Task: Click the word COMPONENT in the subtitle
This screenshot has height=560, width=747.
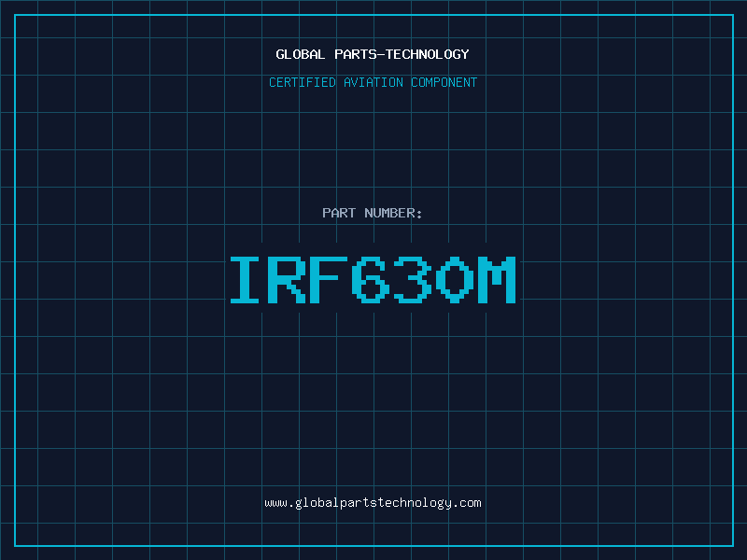Action: tap(445, 82)
